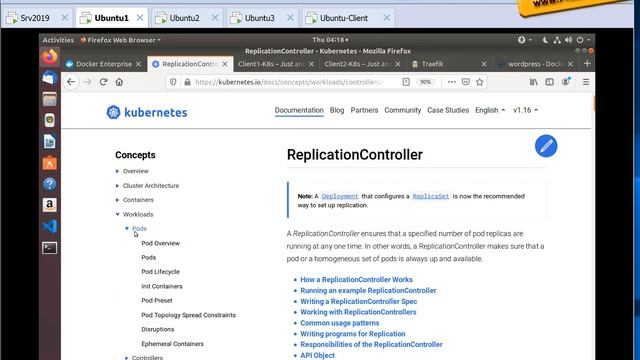Click the tracking protection shield icon

pos(173,82)
